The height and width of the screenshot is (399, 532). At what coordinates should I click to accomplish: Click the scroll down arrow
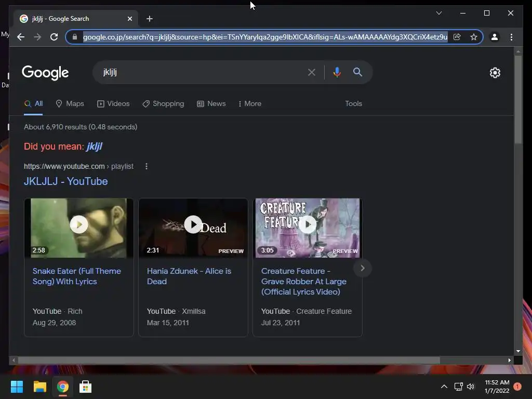[x=518, y=351]
